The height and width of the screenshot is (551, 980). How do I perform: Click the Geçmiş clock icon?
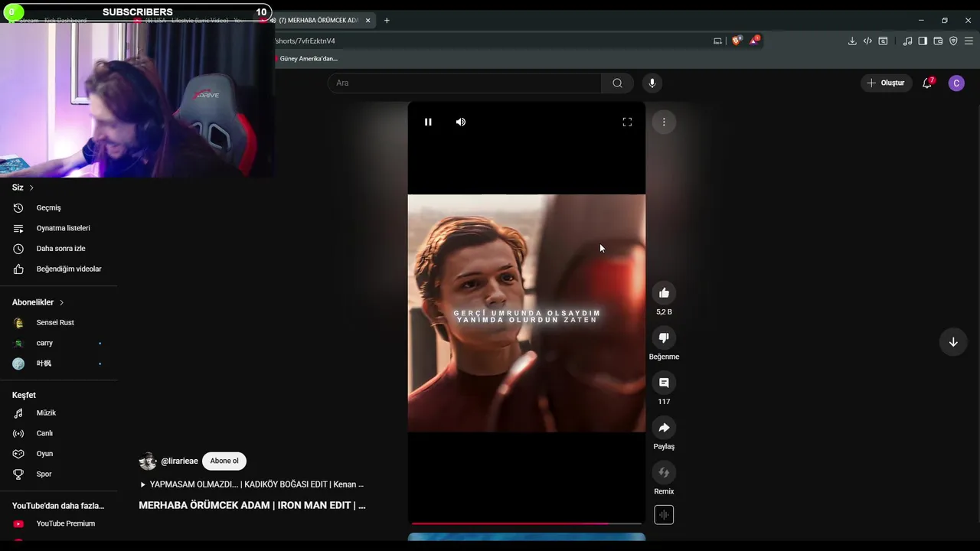tap(18, 208)
